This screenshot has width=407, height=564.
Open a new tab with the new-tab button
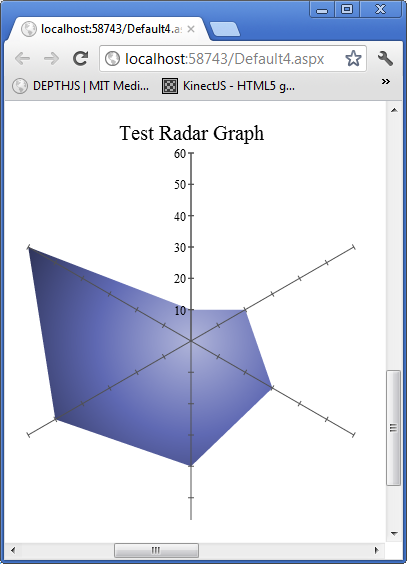[225, 29]
